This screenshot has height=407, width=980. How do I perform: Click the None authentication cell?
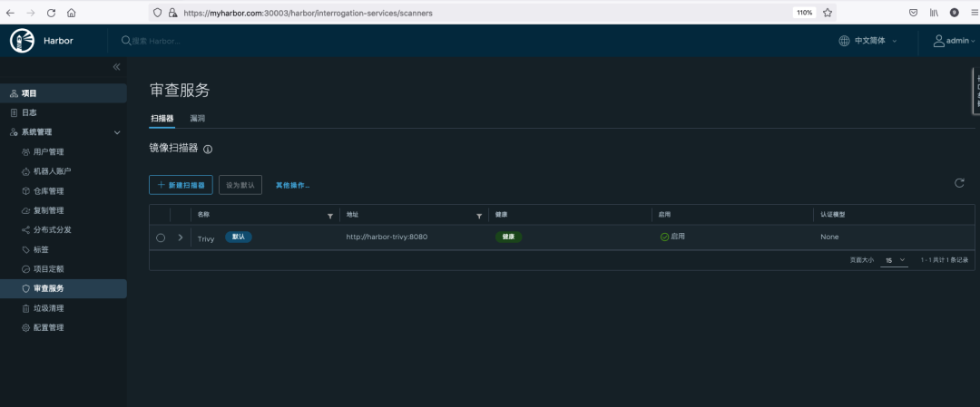(x=830, y=237)
